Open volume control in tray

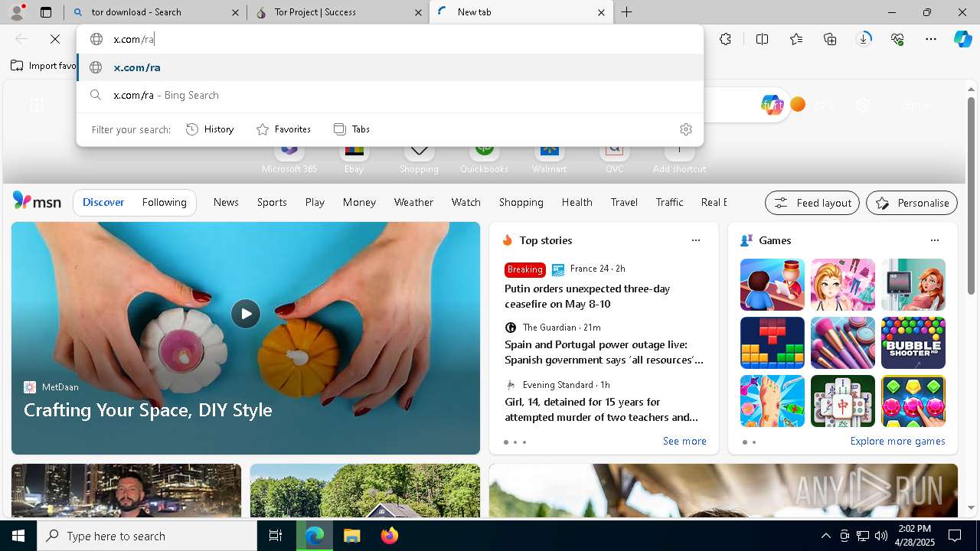[881, 536]
